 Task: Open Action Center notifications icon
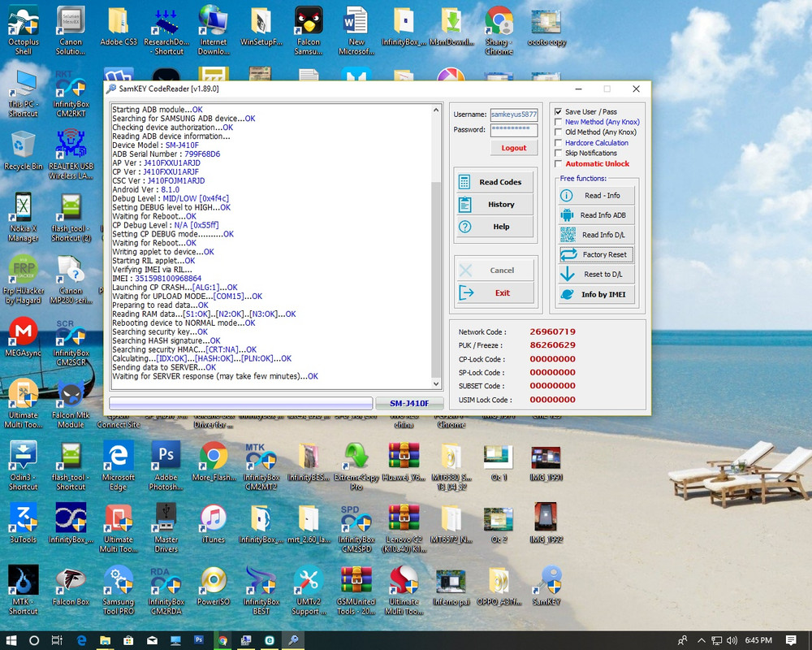coord(791,640)
